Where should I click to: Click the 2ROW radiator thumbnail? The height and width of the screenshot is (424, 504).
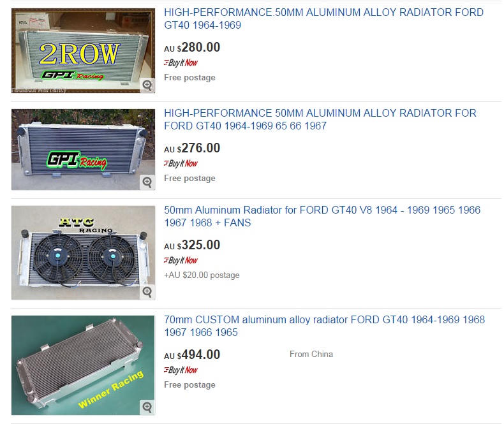[83, 51]
